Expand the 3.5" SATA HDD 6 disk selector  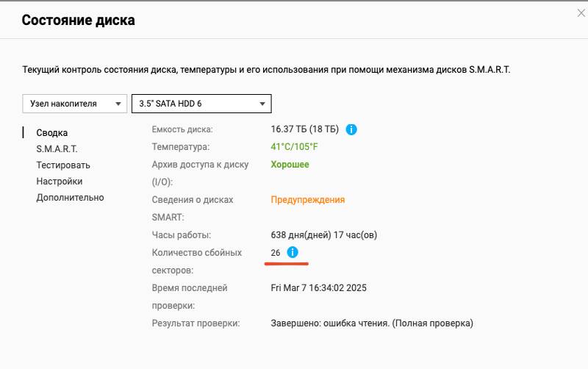pos(201,104)
